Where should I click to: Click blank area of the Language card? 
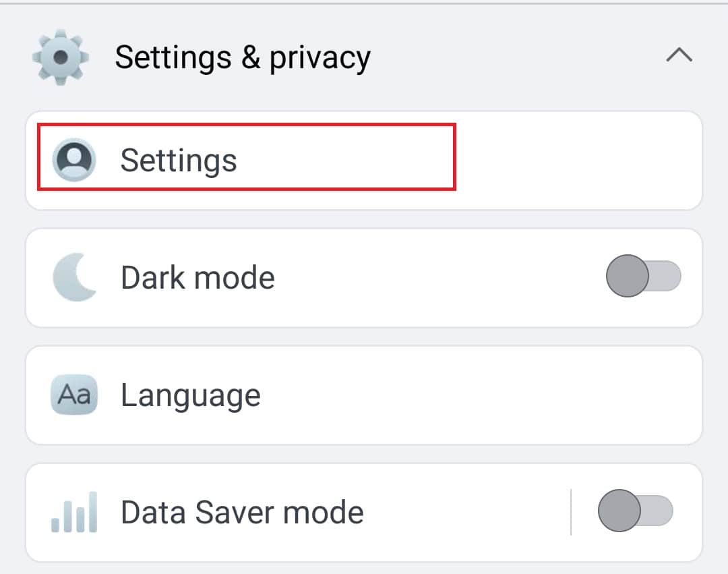point(485,395)
